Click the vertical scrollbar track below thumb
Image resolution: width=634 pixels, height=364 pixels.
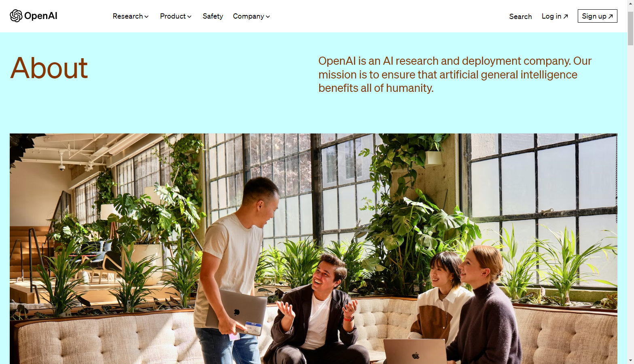point(630,202)
